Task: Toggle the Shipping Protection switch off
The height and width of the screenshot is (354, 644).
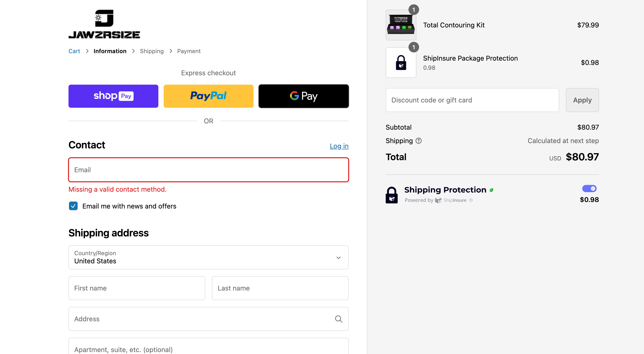Action: click(x=589, y=188)
